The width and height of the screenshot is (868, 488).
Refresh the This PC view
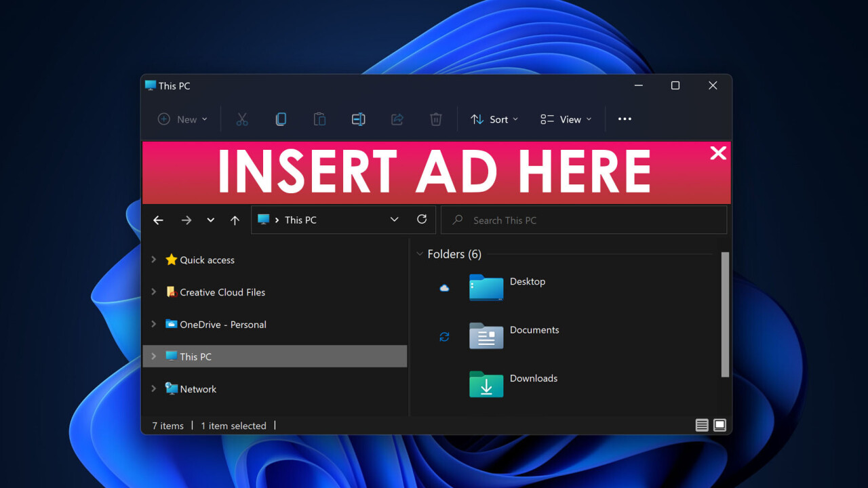coord(422,220)
